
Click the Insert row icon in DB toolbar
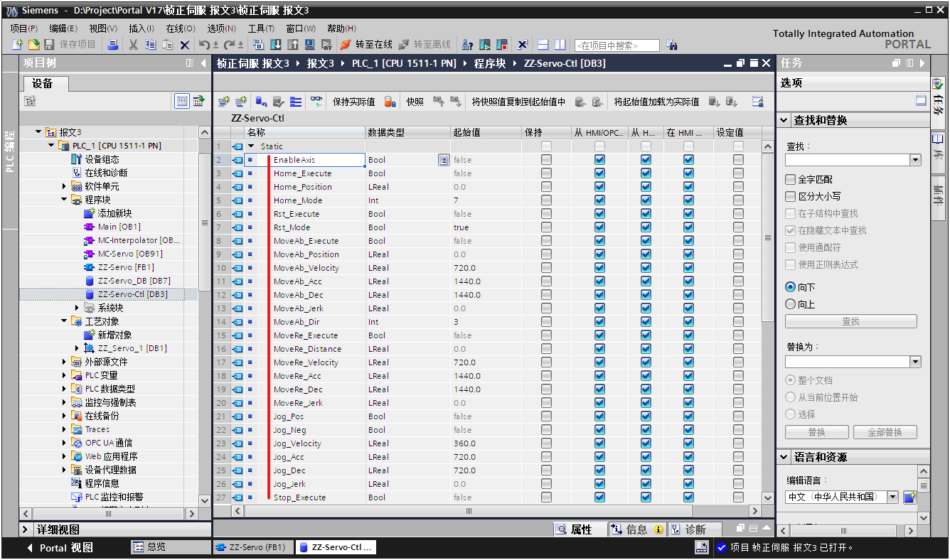tap(223, 102)
